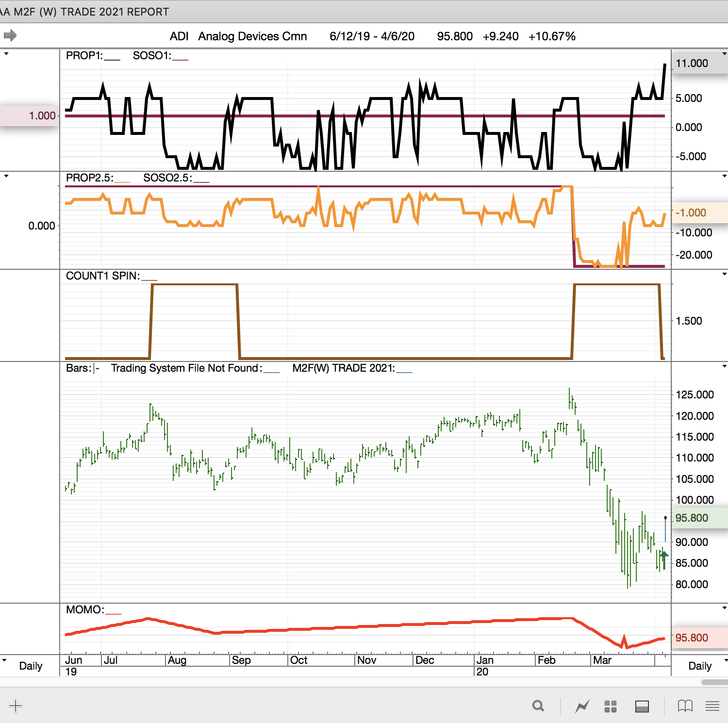Click the highlighted -1.000 value on PROP2.5 axis
Viewport: 728px width, 723px height.
click(x=699, y=213)
